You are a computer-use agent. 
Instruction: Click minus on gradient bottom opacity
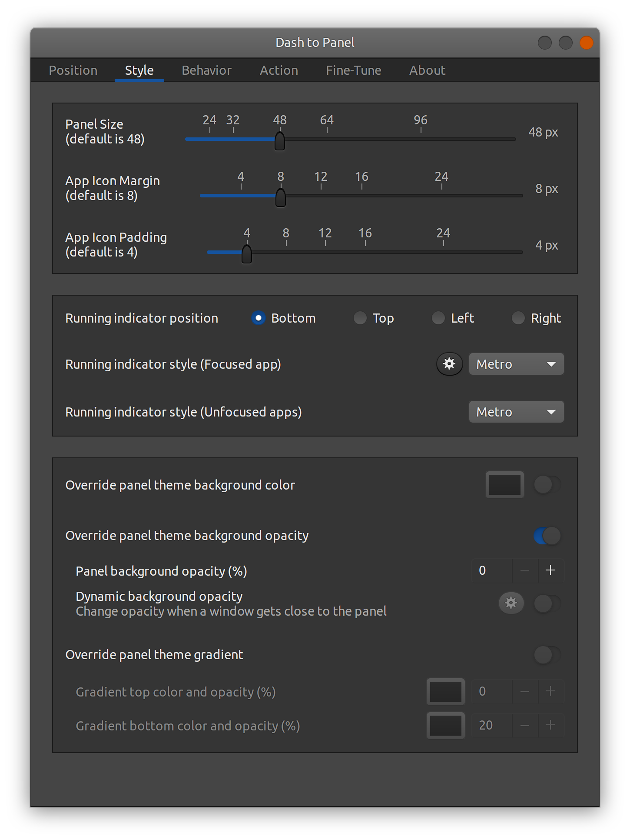click(525, 725)
